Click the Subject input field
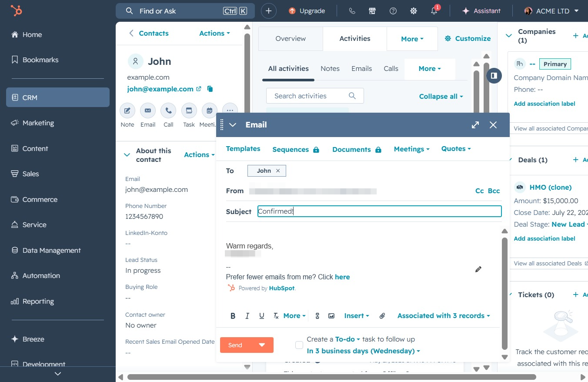Screen dimensions: 588x382 coord(380,211)
